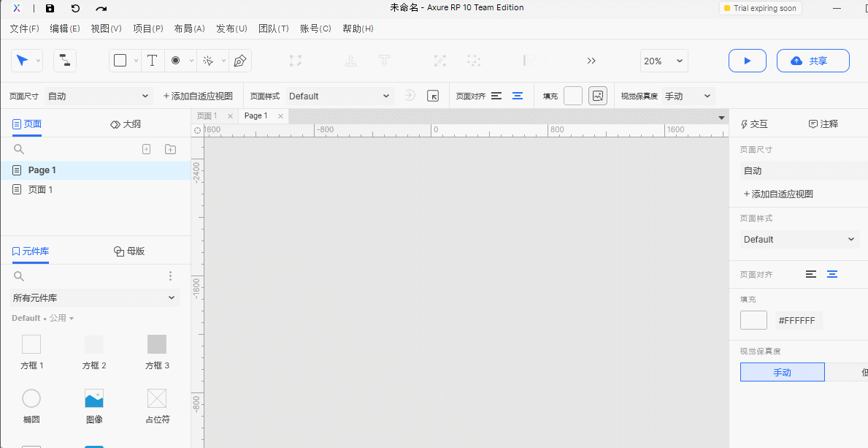Open the 文件(F) menu
868x448 pixels.
pyautogui.click(x=24, y=29)
